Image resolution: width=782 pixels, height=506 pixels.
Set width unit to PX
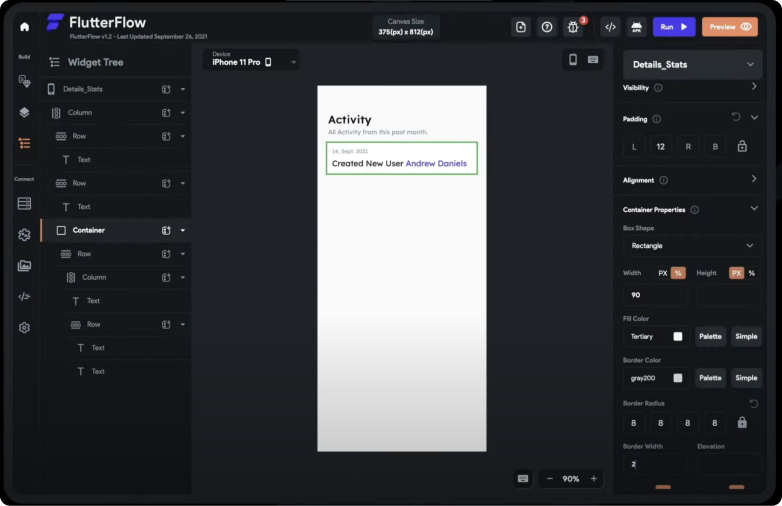(663, 273)
